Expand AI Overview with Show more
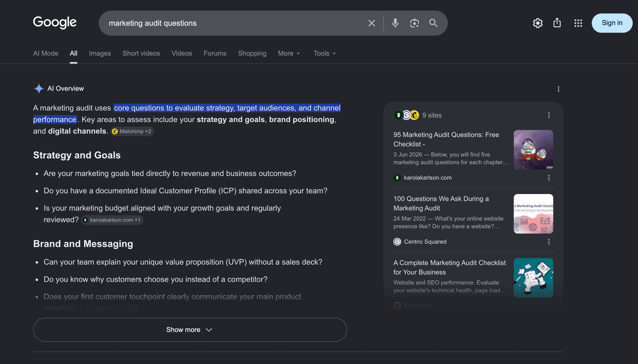Image resolution: width=638 pixels, height=364 pixels. pyautogui.click(x=190, y=330)
